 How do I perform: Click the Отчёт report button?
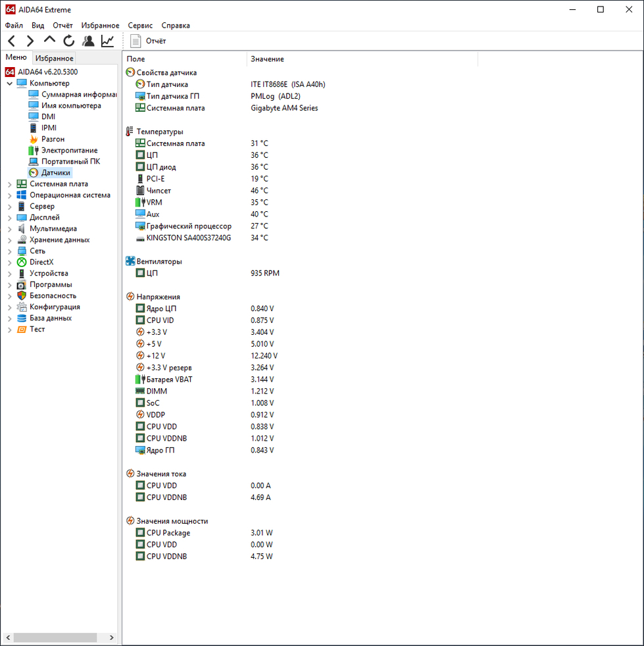[148, 41]
